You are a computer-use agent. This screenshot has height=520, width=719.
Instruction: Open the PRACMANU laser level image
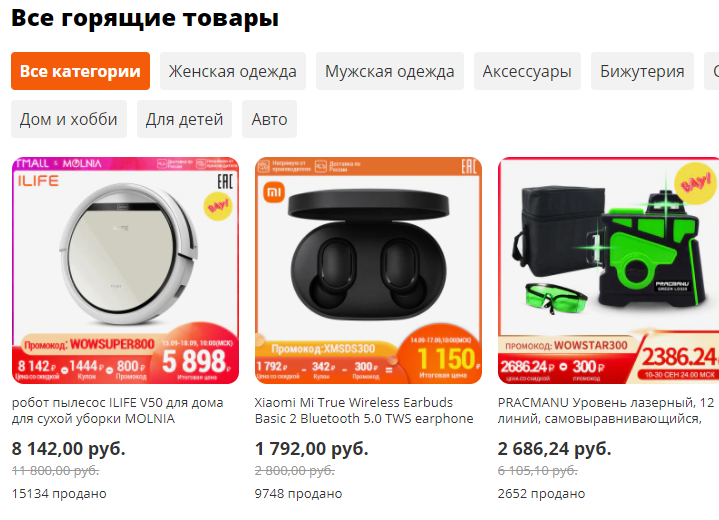[608, 271]
